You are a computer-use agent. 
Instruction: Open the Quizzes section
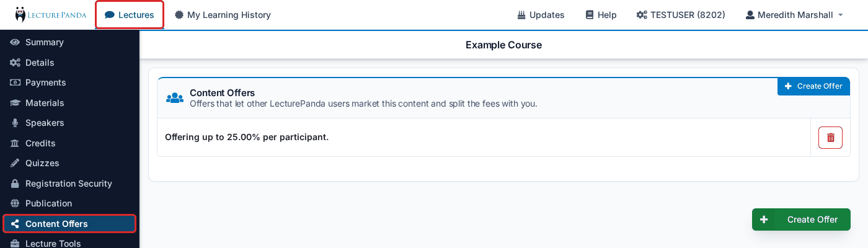coord(69,163)
